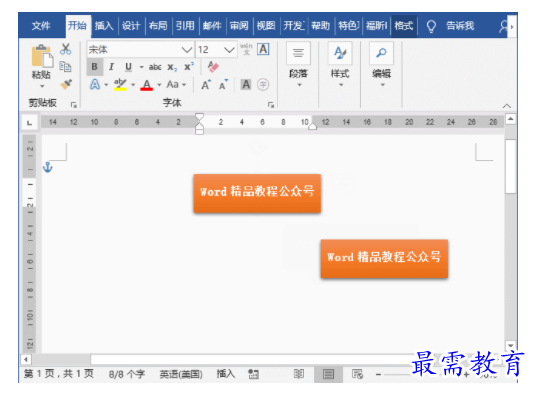Click vertical scrollbar up arrow

click(510, 119)
